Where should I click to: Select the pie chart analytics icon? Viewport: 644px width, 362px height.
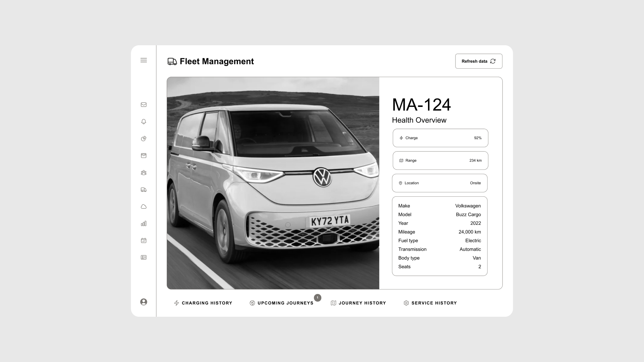[144, 138]
